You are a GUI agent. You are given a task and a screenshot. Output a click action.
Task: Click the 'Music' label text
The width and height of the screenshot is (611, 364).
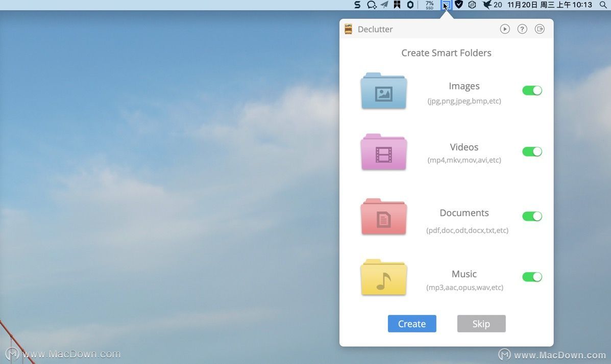pos(464,274)
